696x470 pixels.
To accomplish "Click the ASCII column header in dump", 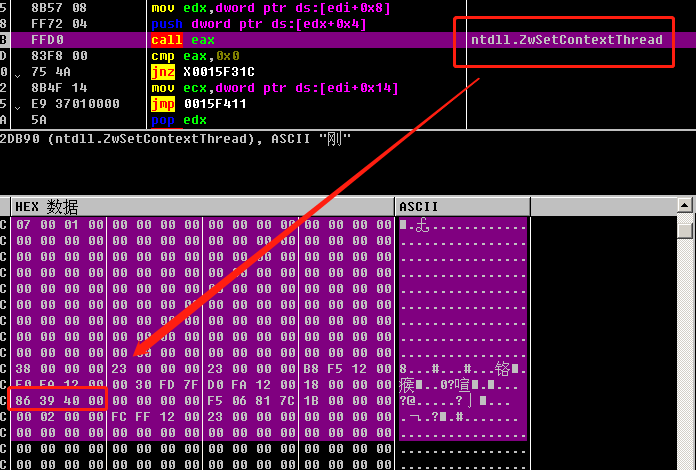I will tap(463, 207).
